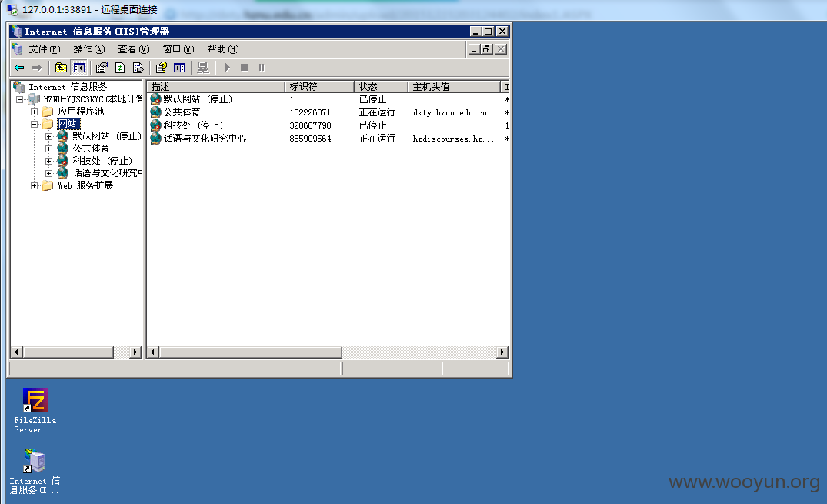Click the IIS manager icon left of 文件 menu
Screen dimensions: 827x504
pyautogui.click(x=18, y=49)
